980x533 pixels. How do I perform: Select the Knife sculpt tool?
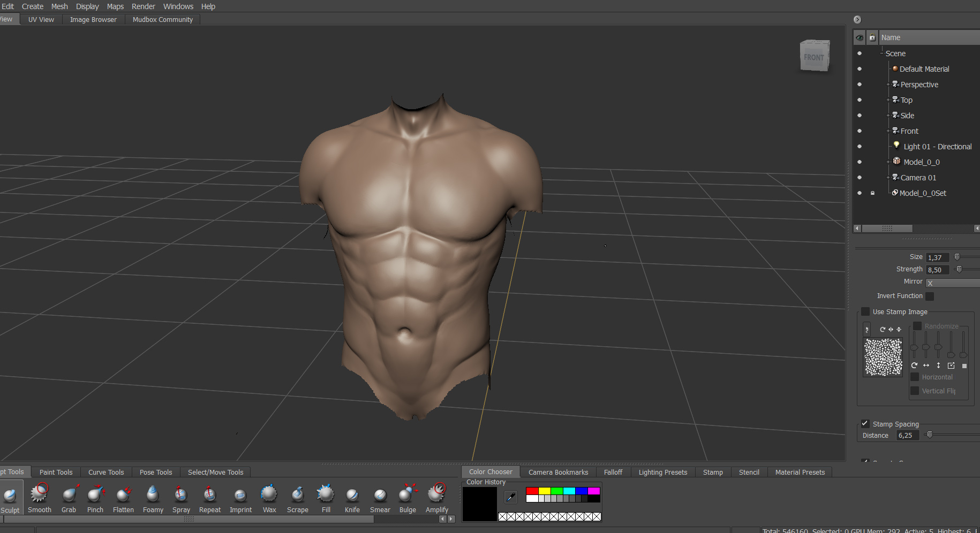tap(352, 498)
